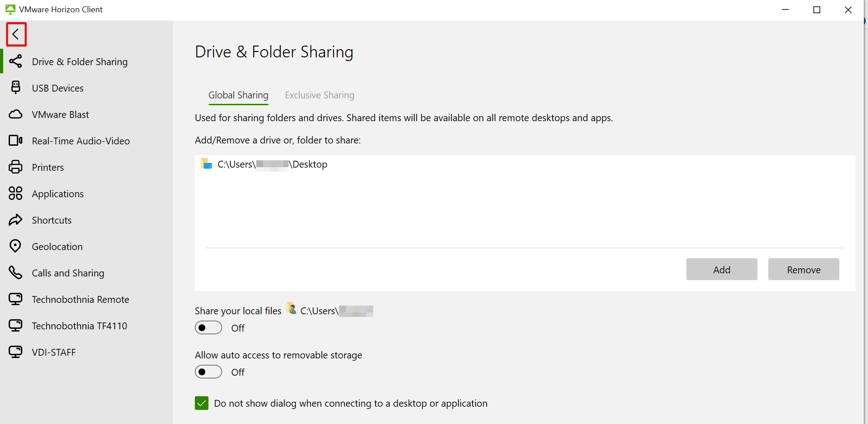Click the Off label of local files toggle

(x=238, y=328)
